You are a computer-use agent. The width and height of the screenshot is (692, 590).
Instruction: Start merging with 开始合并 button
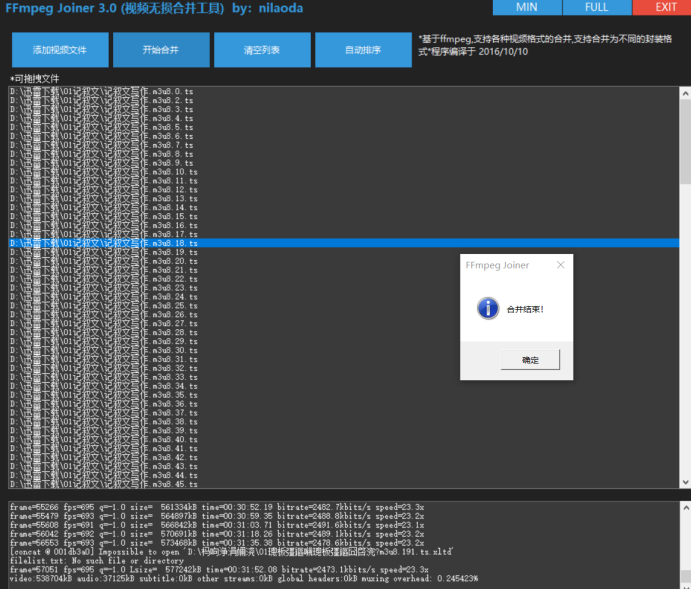pyautogui.click(x=161, y=50)
